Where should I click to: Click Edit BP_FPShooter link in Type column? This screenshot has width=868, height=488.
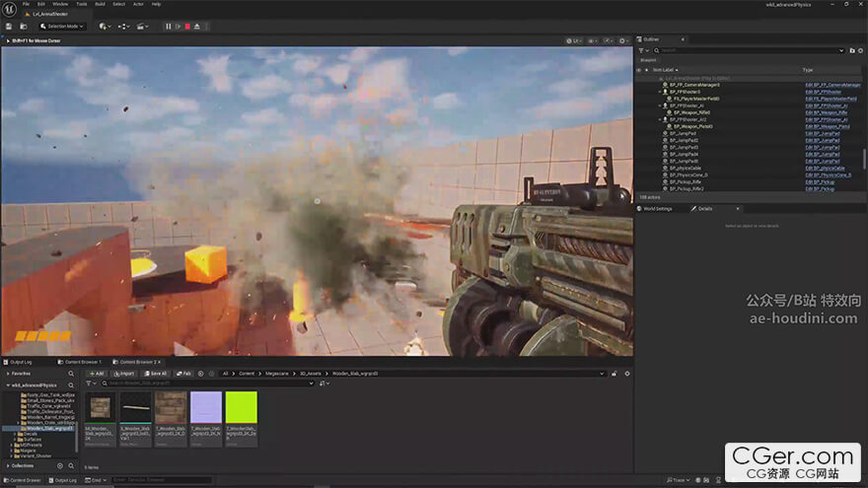tap(823, 92)
